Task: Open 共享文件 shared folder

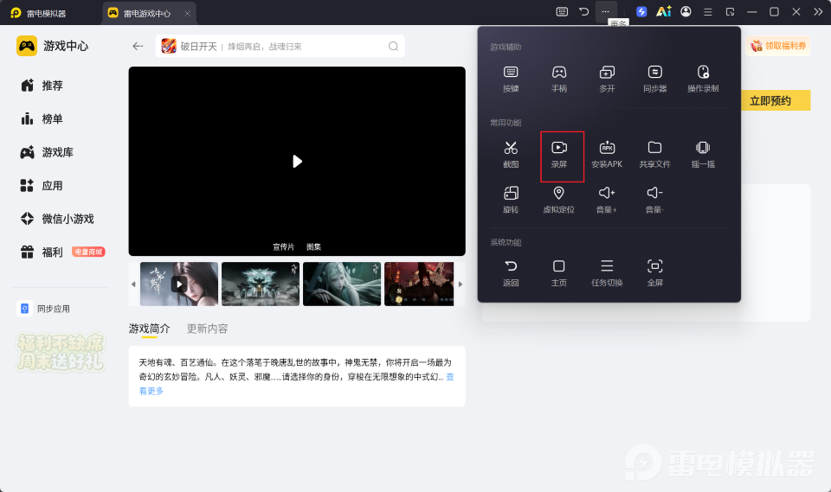Action: (x=655, y=154)
